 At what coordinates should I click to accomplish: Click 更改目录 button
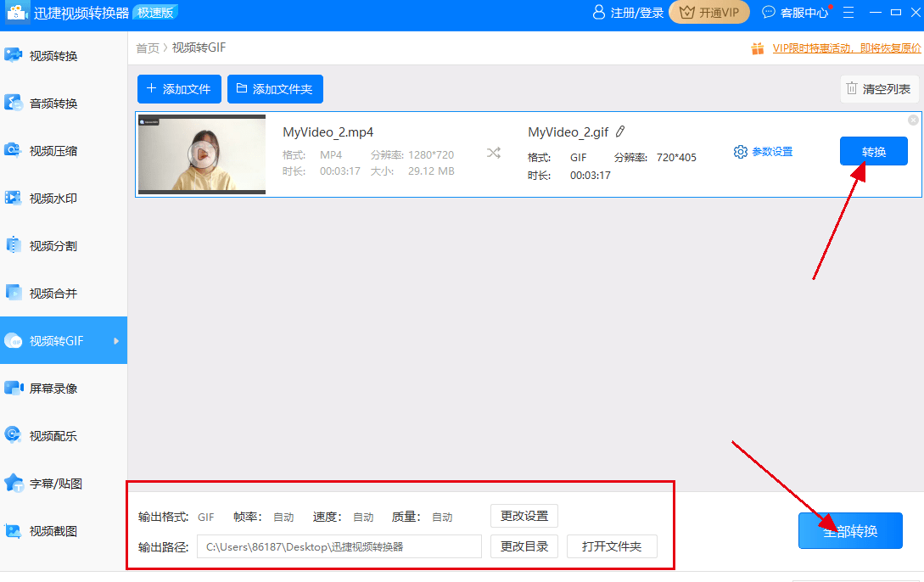pyautogui.click(x=524, y=546)
